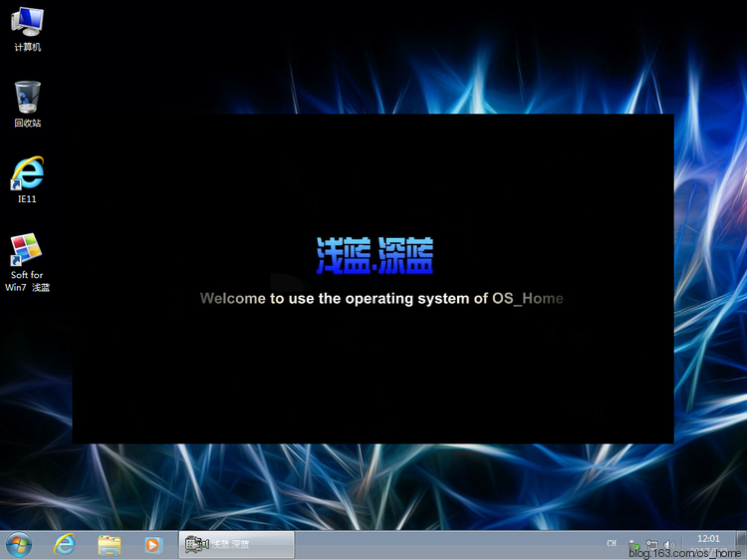Click the Welcome to use the operating system text
This screenshot has height=560, width=747.
click(381, 298)
